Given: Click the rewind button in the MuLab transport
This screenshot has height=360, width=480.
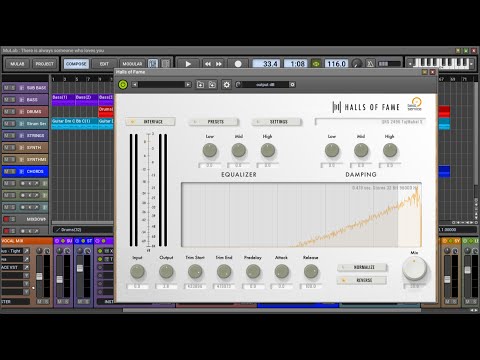Looking at the screenshot, I should point(208,64).
